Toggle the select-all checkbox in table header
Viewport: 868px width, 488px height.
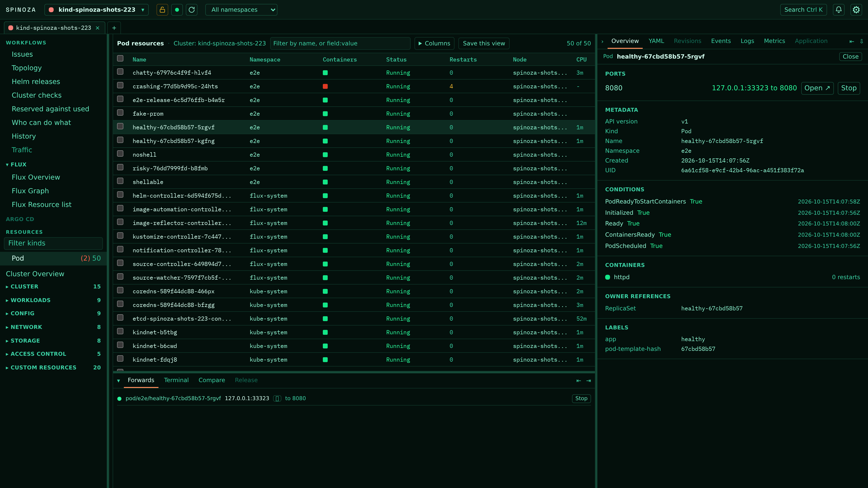tap(120, 58)
